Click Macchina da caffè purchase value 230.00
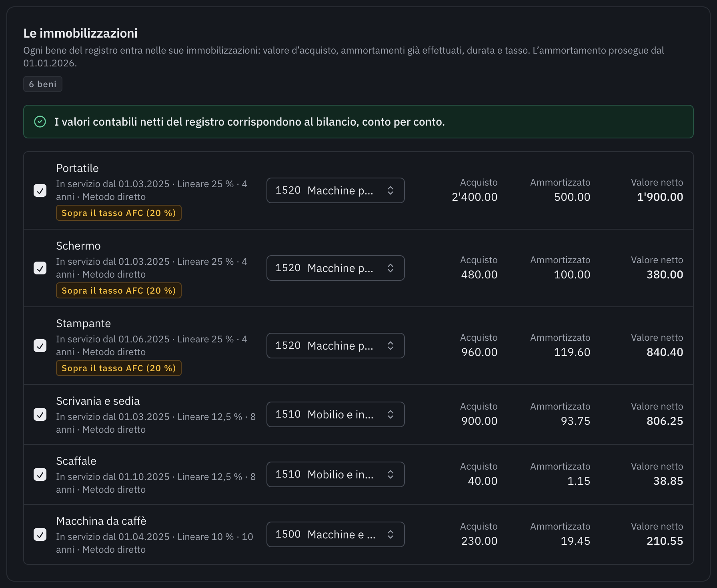 point(479,541)
